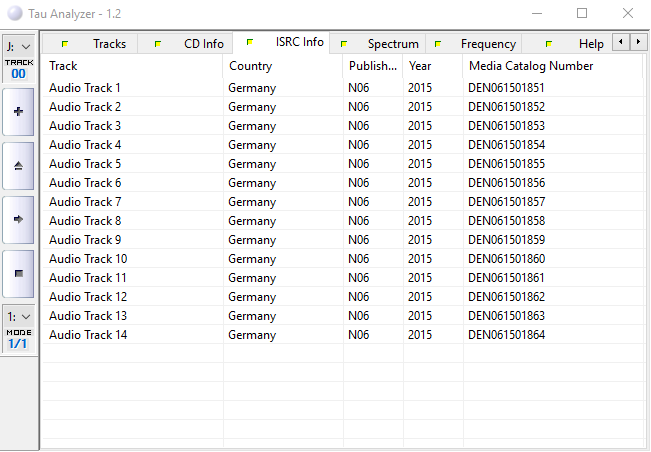
Task: Expand the mode selector dropdown
Action: (18, 316)
